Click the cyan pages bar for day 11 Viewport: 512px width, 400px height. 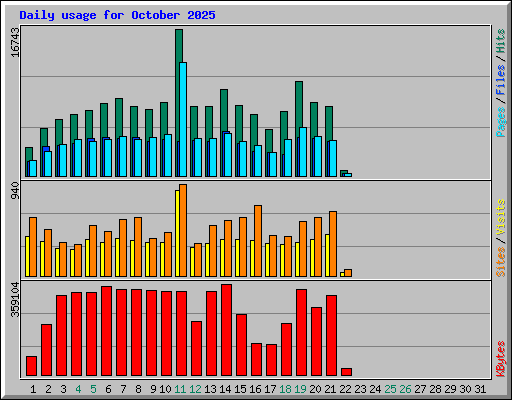183,119
